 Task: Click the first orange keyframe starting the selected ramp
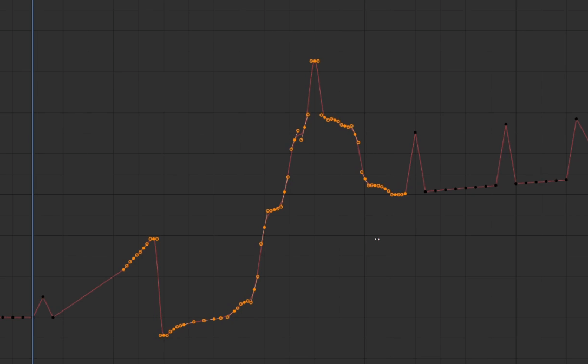pyautogui.click(x=123, y=270)
